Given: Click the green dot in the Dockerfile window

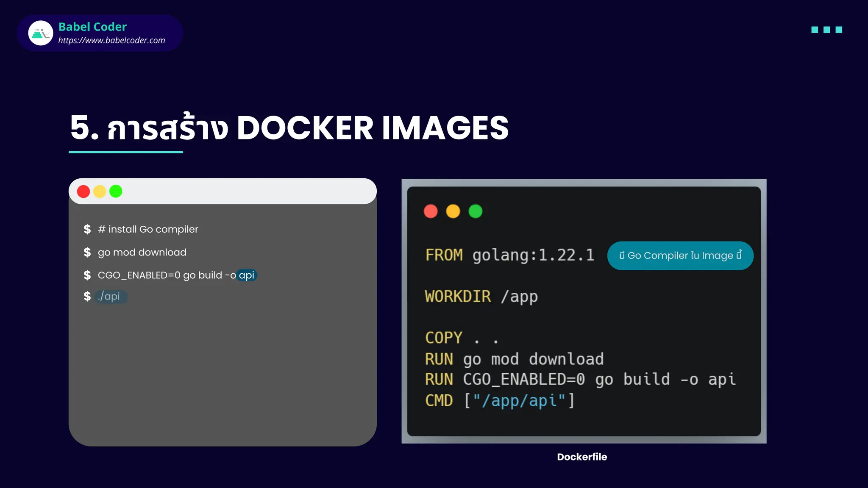Looking at the screenshot, I should pyautogui.click(x=476, y=211).
